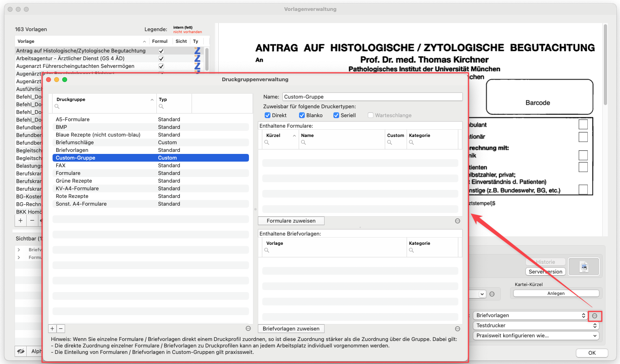Click the crossed-out eye icon in Vorlagenverwaltung
The image size is (620, 364).
point(21,351)
